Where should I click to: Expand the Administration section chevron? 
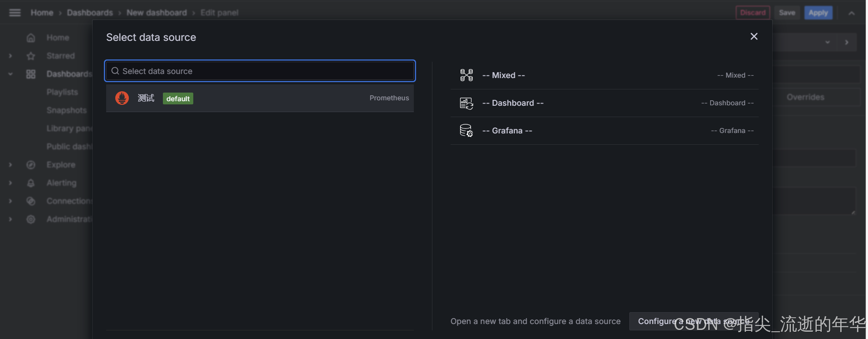[x=10, y=219]
